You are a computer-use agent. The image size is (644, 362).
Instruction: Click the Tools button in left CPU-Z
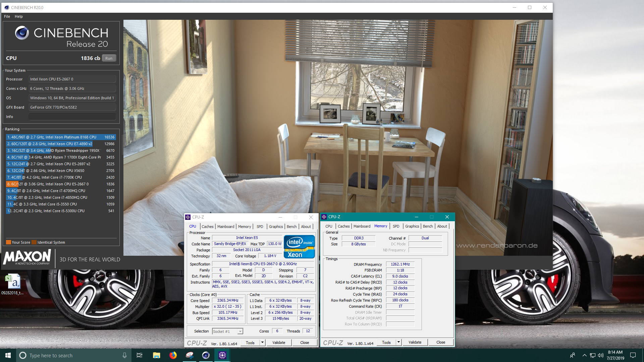251,343
